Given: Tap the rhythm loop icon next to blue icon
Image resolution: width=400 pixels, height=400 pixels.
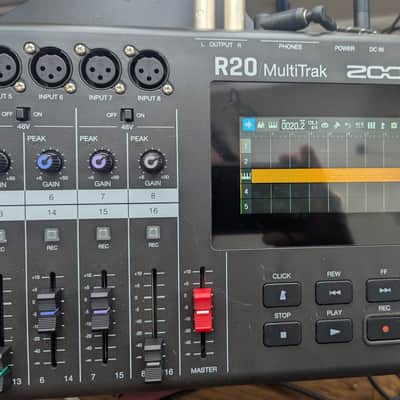Looking at the screenshot, I should pos(261,125).
